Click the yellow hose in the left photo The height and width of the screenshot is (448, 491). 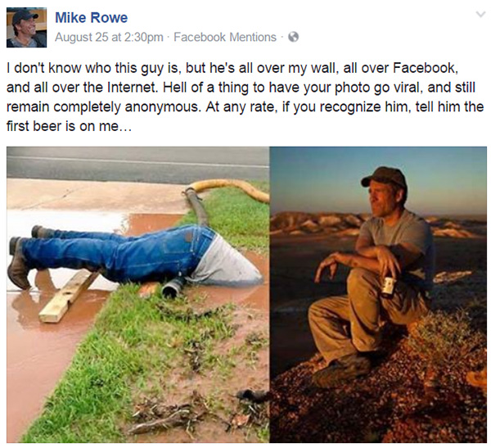pyautogui.click(x=232, y=189)
